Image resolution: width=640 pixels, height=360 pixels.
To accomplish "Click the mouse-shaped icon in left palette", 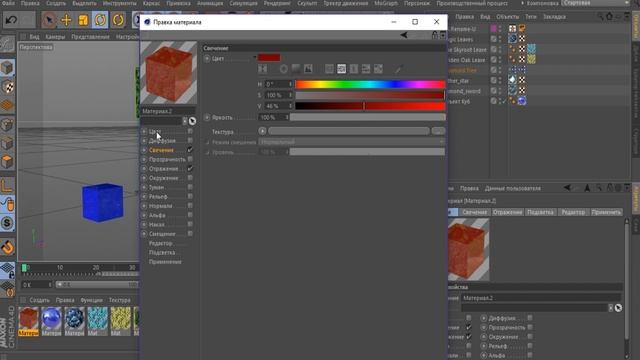I will [x=7, y=204].
